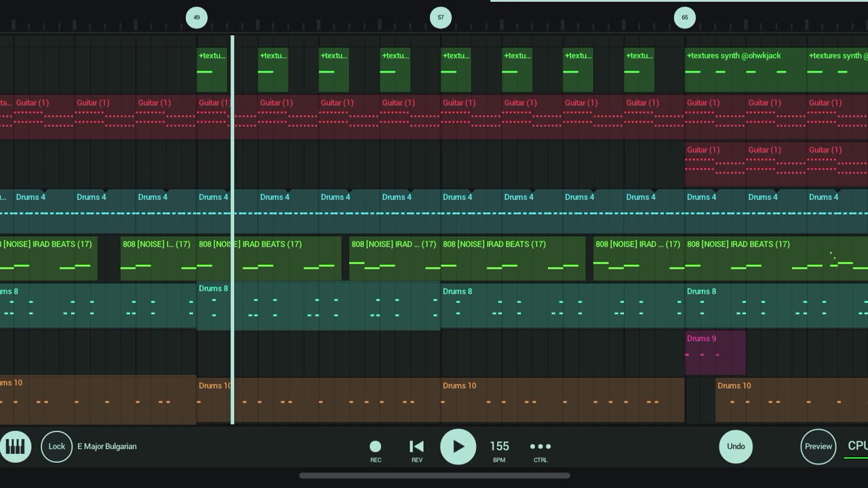Select the playhead line on the timeline
868x488 pixels.
[233, 230]
